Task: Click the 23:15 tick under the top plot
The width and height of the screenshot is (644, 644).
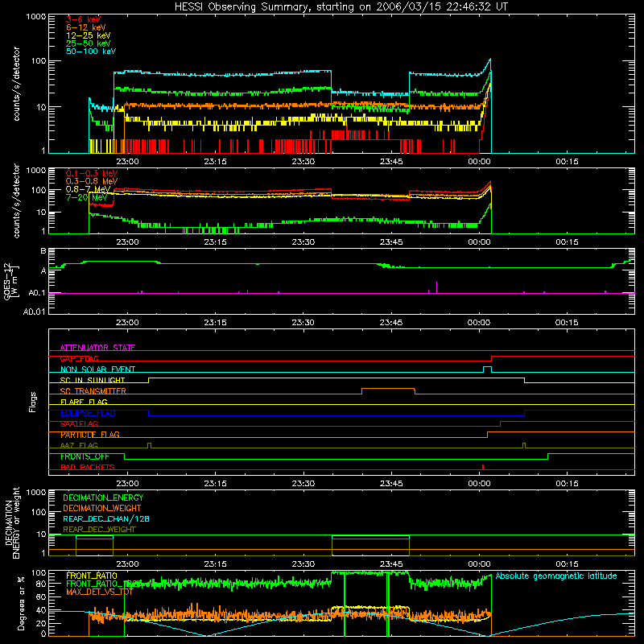Action: (x=215, y=162)
